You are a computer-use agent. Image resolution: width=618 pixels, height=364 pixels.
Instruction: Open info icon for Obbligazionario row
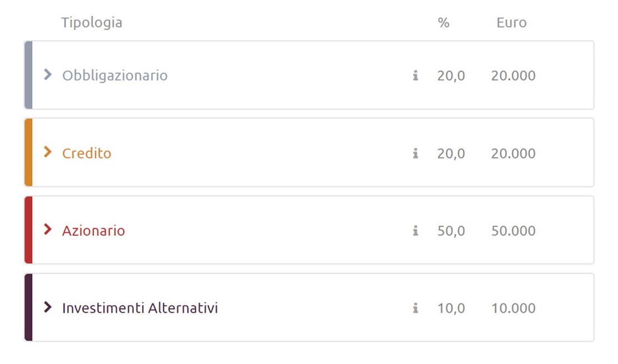point(415,75)
